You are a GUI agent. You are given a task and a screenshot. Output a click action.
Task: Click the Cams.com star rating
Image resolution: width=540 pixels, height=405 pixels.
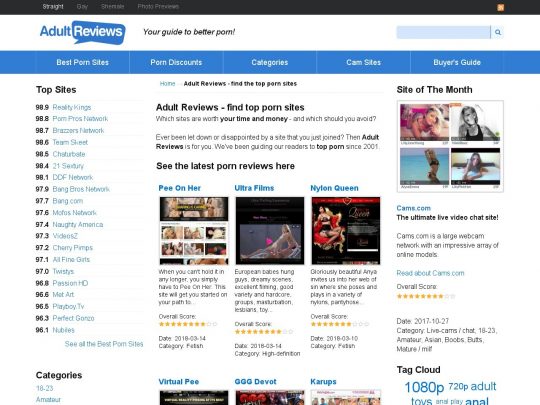coord(426,296)
